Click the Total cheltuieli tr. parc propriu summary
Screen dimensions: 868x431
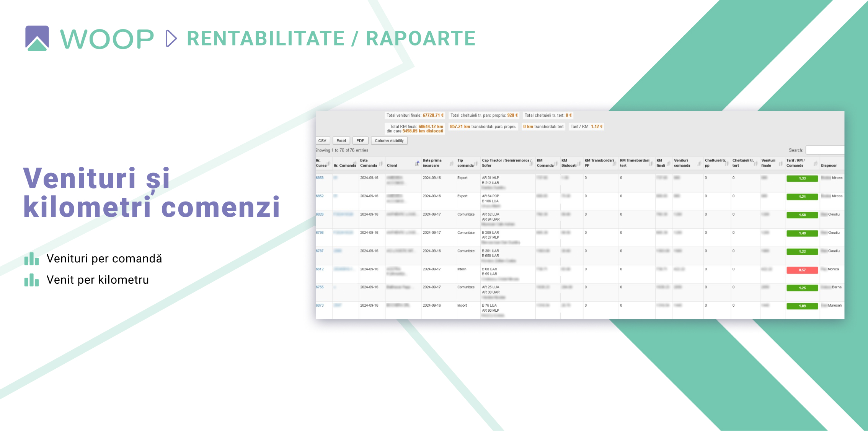tap(484, 115)
